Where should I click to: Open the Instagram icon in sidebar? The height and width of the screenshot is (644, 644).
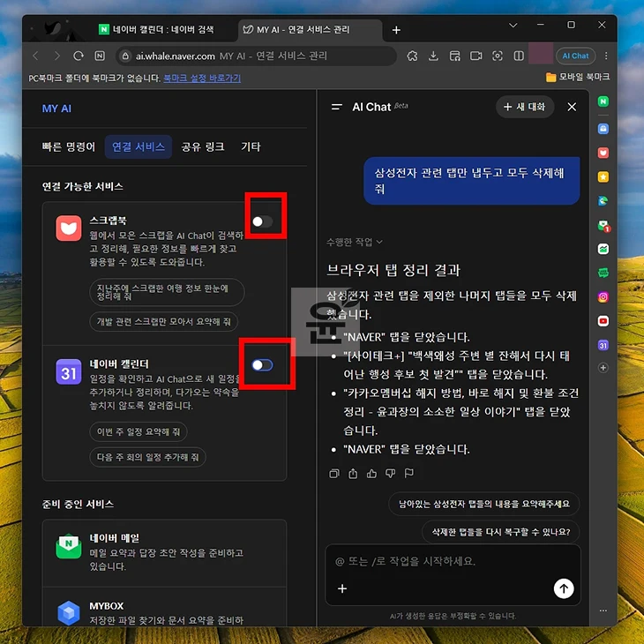pyautogui.click(x=603, y=297)
